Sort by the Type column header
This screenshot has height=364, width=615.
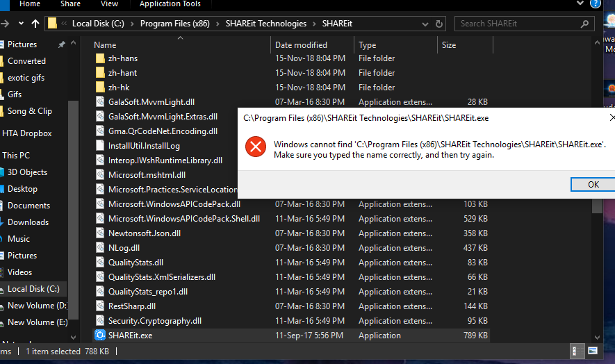[367, 45]
